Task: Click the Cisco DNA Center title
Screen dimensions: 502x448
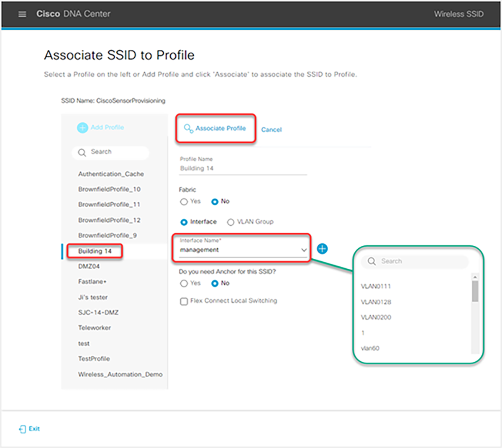Action: coord(73,14)
